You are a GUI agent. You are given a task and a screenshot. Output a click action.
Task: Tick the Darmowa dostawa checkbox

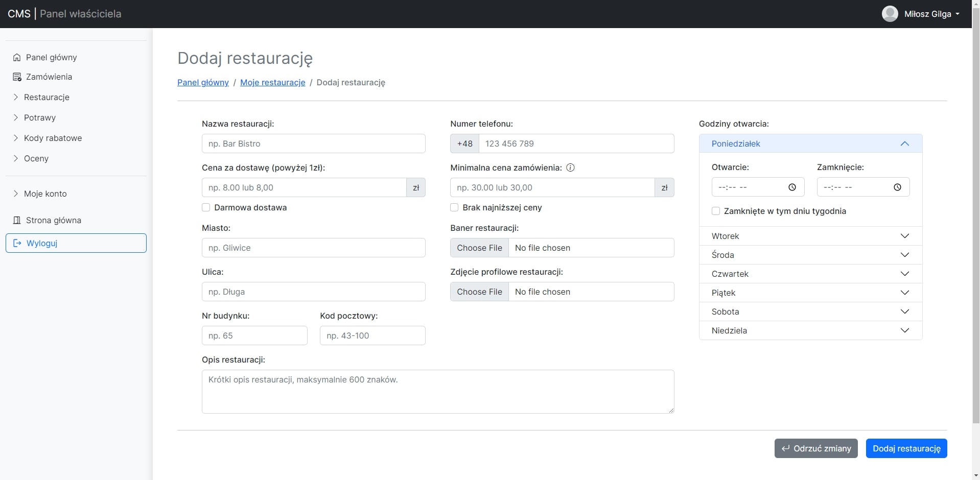click(x=206, y=207)
